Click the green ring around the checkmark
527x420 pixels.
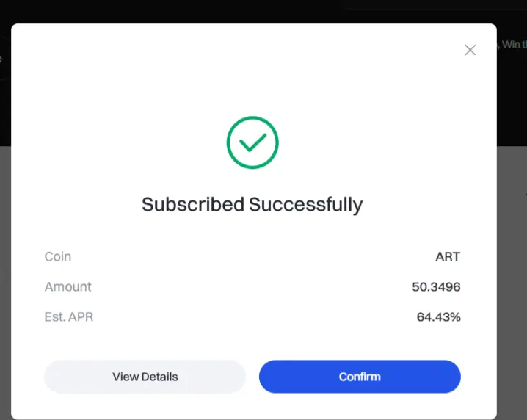click(252, 117)
